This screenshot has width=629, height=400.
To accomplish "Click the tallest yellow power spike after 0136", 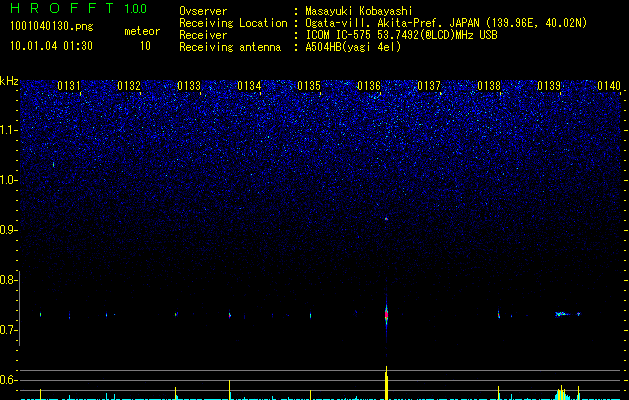I will point(386,383).
